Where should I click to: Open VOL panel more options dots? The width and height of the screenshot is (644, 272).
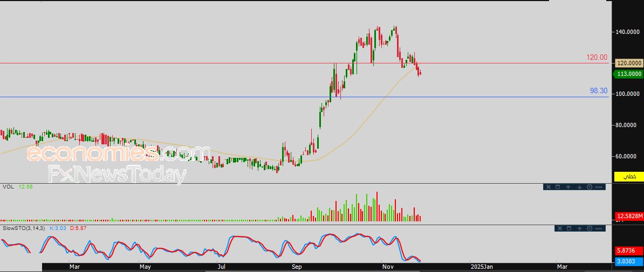599,187
